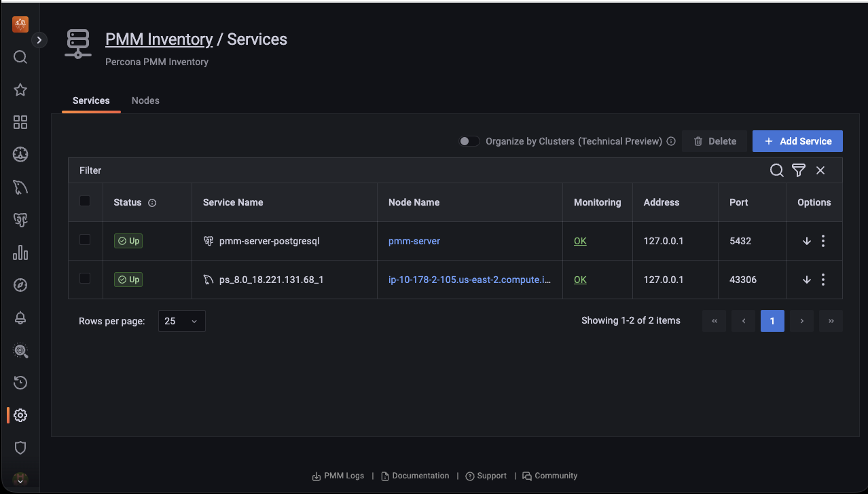
Task: Open the Alerting bell icon
Action: click(x=20, y=318)
